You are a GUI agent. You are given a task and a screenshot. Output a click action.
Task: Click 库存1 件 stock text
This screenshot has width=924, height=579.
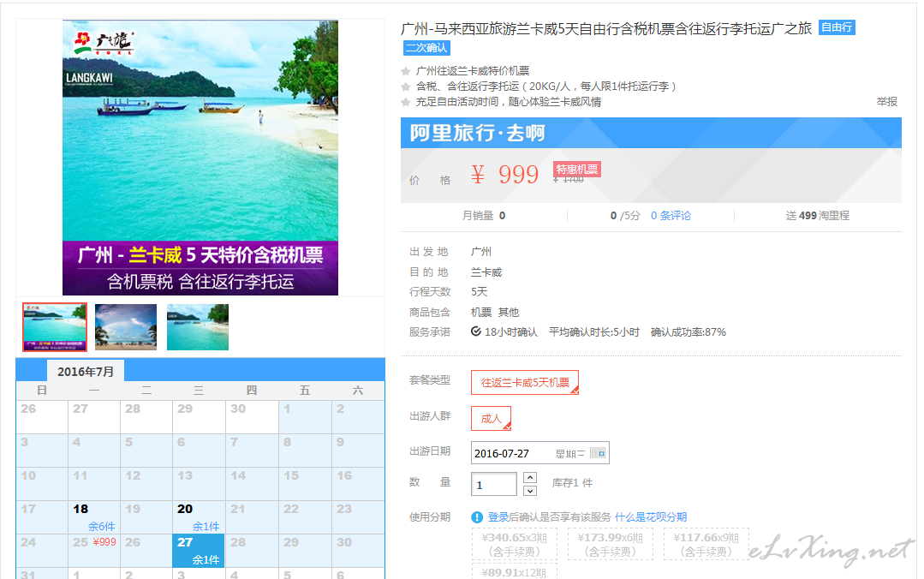572,483
